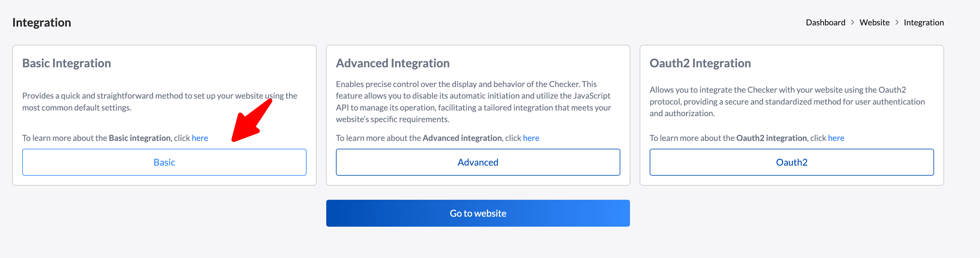Click the Advanced integration description paragraph
The width and height of the screenshot is (980, 258).
(473, 102)
